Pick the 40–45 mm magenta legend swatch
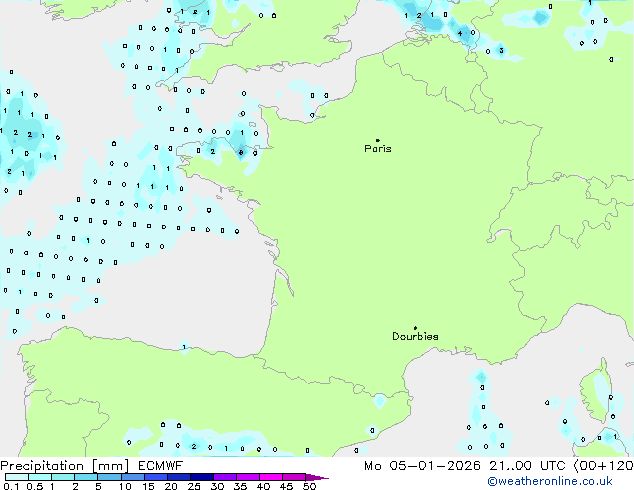The image size is (634, 490). click(x=271, y=477)
